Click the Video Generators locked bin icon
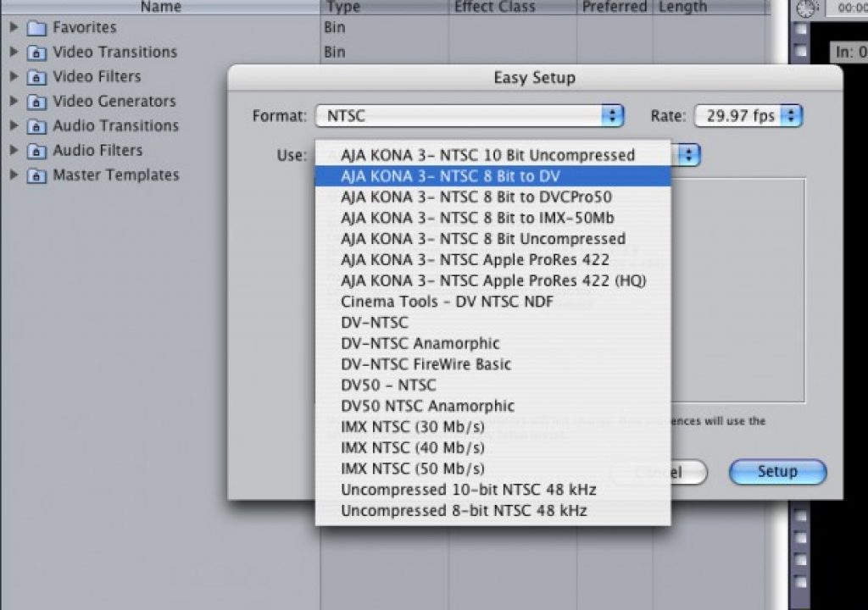This screenshot has height=610, width=868. click(36, 102)
